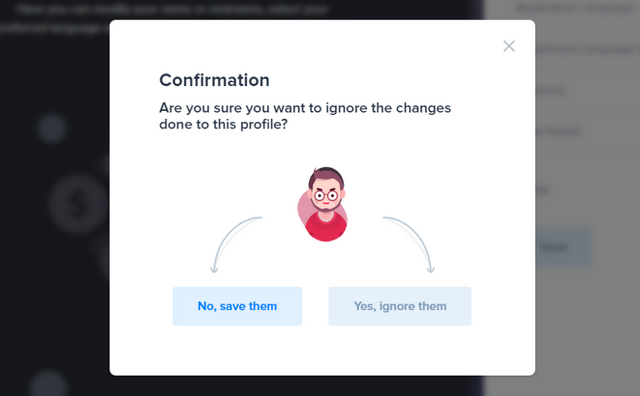The height and width of the screenshot is (396, 640).
Task: Click the blurred short row below format setting
Action: 543,190
